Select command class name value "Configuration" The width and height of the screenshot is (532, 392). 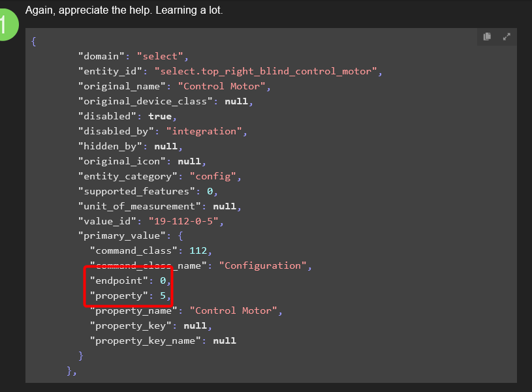coord(263,265)
